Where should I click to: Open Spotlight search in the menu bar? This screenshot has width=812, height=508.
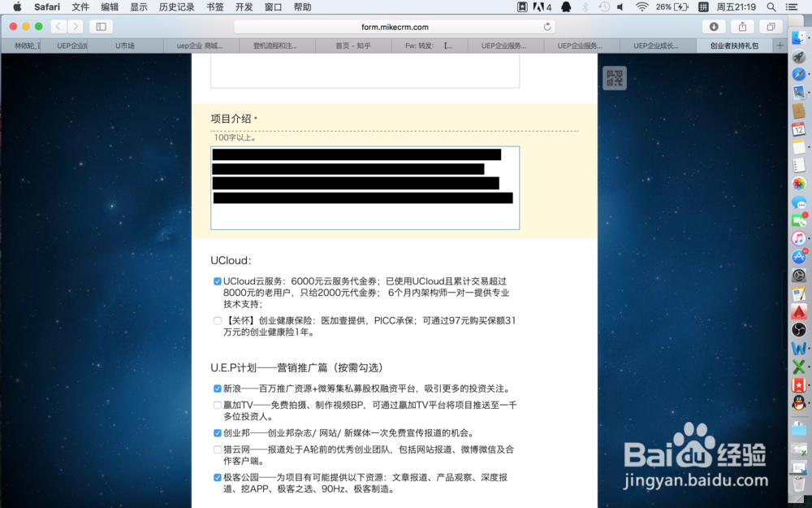(x=771, y=7)
